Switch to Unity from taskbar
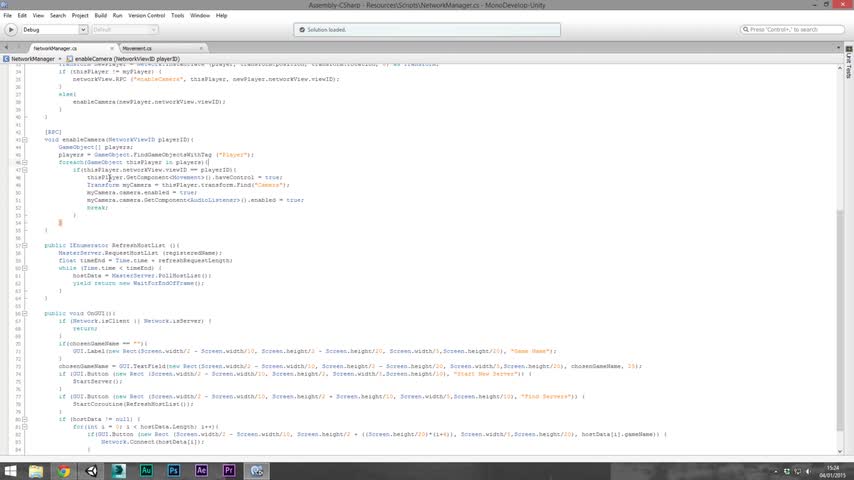 point(92,471)
